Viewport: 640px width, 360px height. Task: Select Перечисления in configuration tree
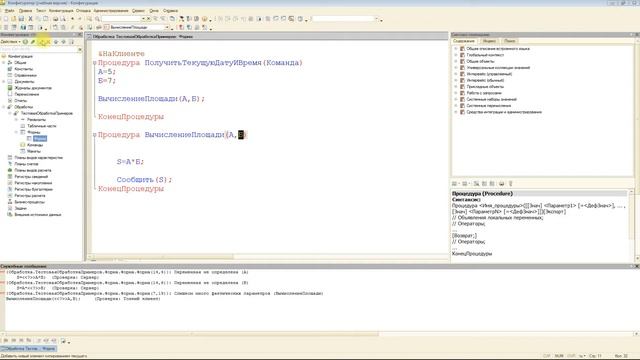[27, 94]
